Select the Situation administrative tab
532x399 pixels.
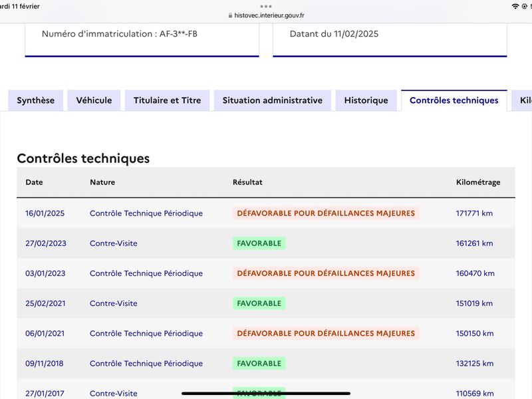click(273, 100)
